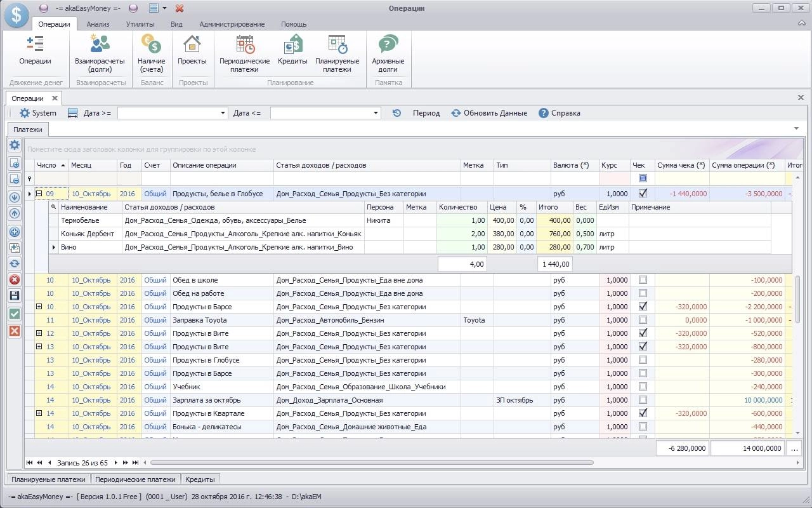Click the ellipsis button beside totals
The image size is (812, 508).
pyautogui.click(x=794, y=448)
